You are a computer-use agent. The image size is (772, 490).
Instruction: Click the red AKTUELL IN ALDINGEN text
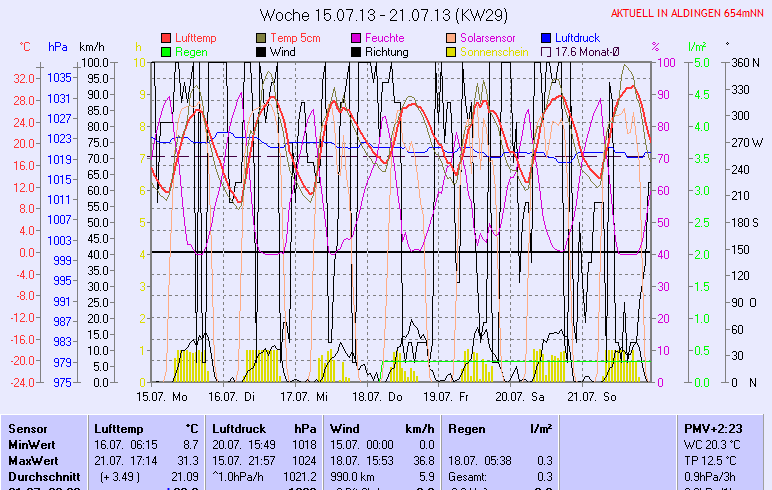(689, 13)
